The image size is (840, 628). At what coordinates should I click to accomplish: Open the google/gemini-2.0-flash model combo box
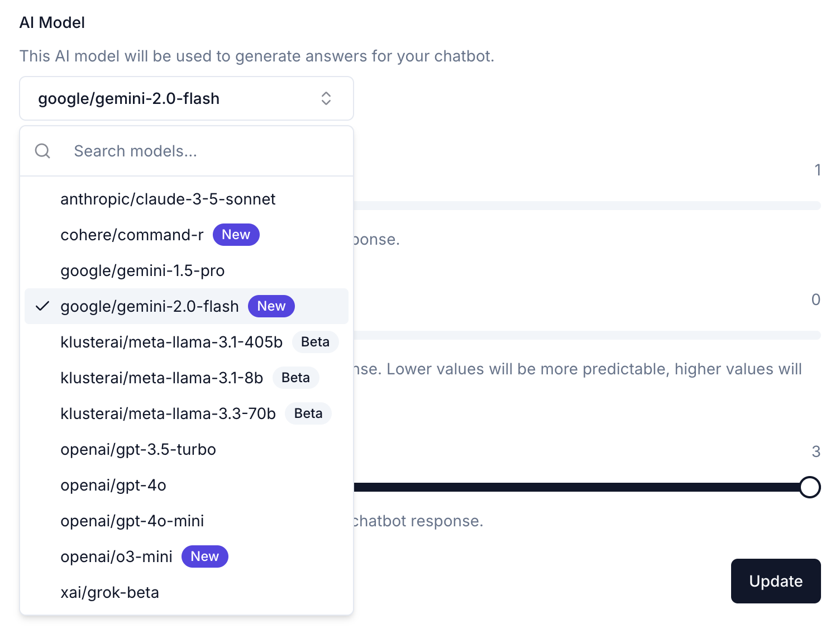point(186,98)
